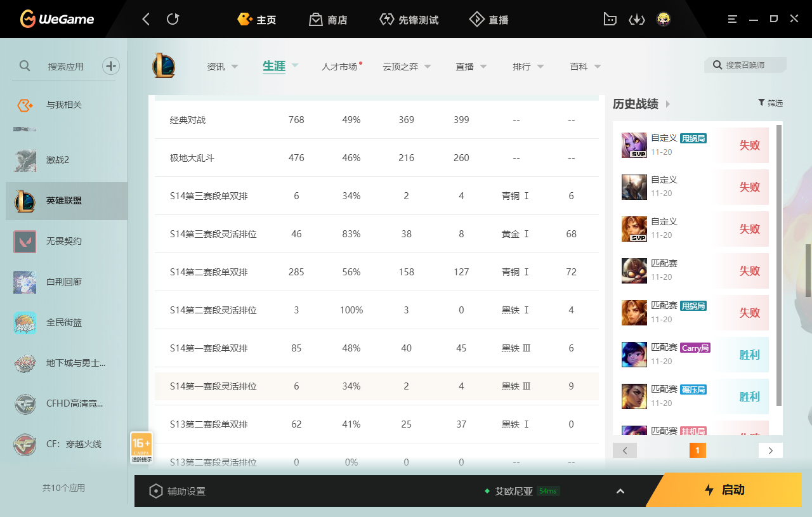Select CFHD高清竞技 in the app list

click(x=67, y=403)
